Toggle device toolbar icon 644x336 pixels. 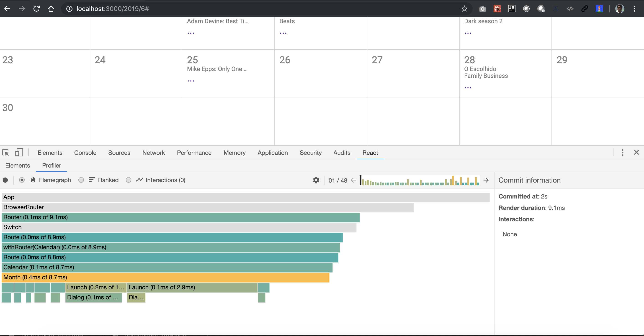pyautogui.click(x=19, y=152)
